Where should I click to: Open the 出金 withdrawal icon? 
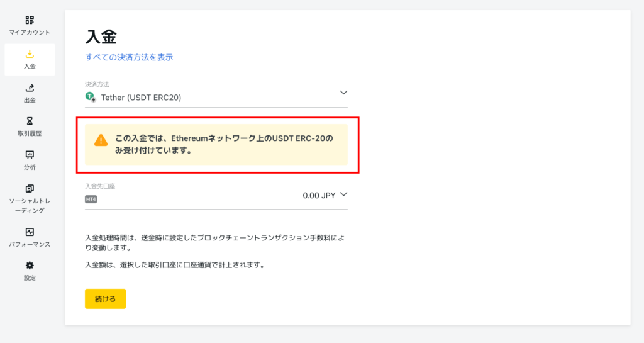tap(30, 87)
